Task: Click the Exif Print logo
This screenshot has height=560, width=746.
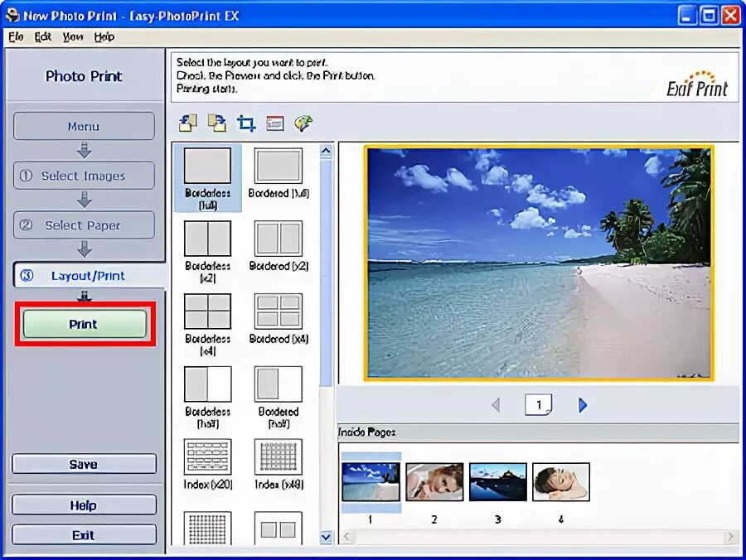Action: click(697, 84)
